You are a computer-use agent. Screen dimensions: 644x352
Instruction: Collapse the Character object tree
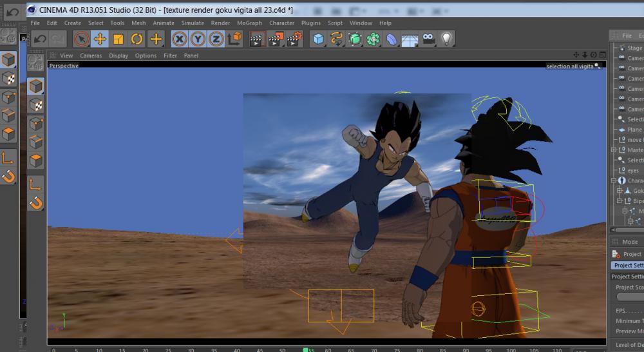tap(614, 181)
